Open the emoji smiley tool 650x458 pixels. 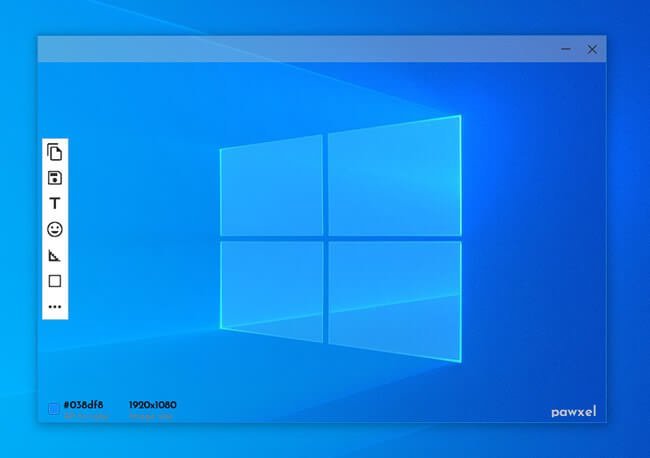pyautogui.click(x=55, y=229)
